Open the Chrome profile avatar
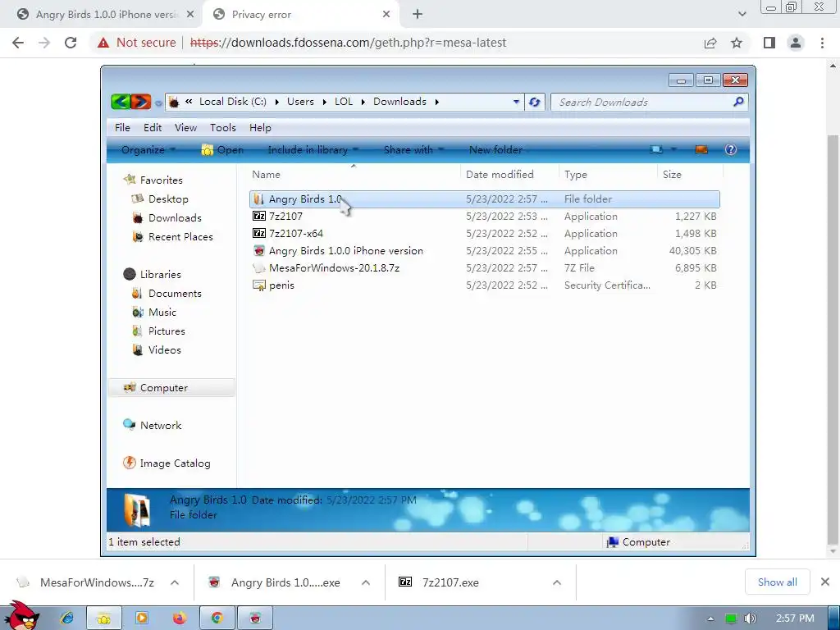This screenshot has height=630, width=840. pos(796,43)
